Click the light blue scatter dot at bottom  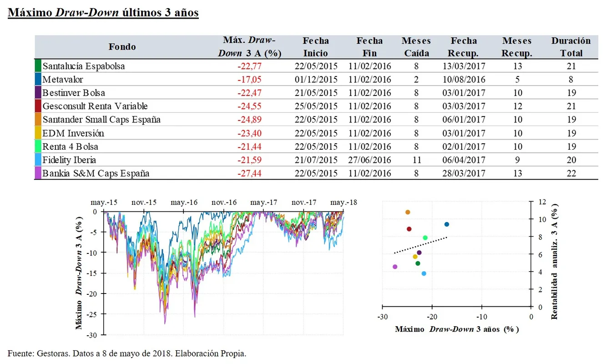424,273
